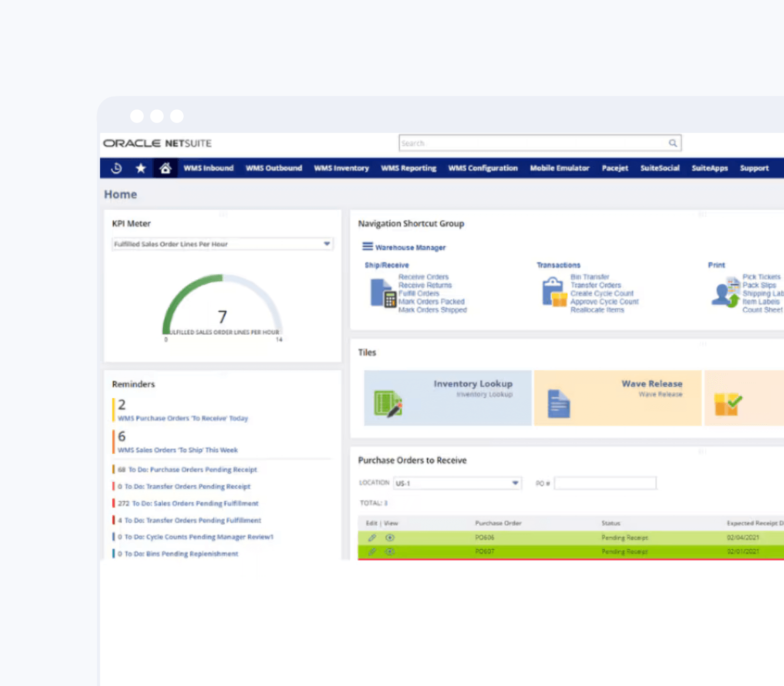This screenshot has height=686, width=784.
Task: Click the Create Cycle Count link
Action: tap(602, 294)
